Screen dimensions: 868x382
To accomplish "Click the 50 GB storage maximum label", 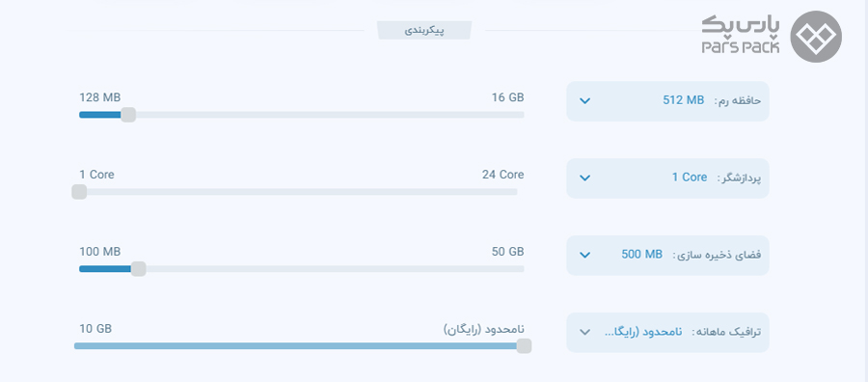I will (x=507, y=252).
